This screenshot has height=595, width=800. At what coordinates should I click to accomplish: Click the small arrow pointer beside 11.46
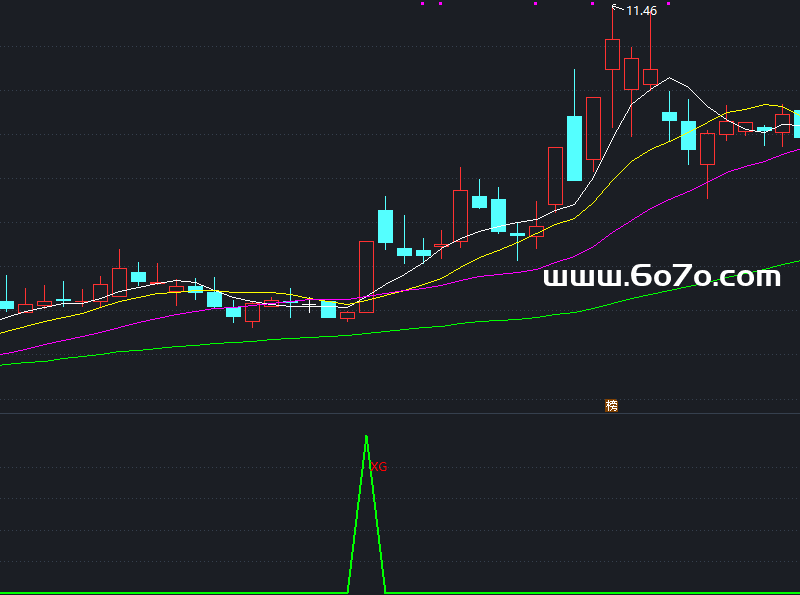[x=617, y=8]
